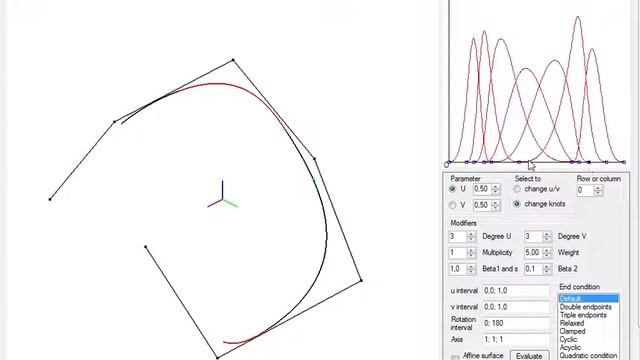This screenshot has width=640, height=360.
Task: Click the topmost control point of the polygon
Action: click(x=233, y=60)
